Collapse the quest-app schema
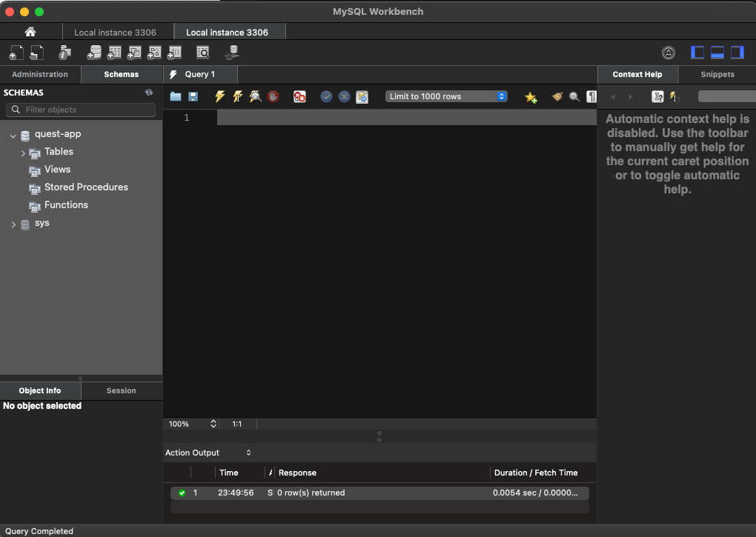 13,136
